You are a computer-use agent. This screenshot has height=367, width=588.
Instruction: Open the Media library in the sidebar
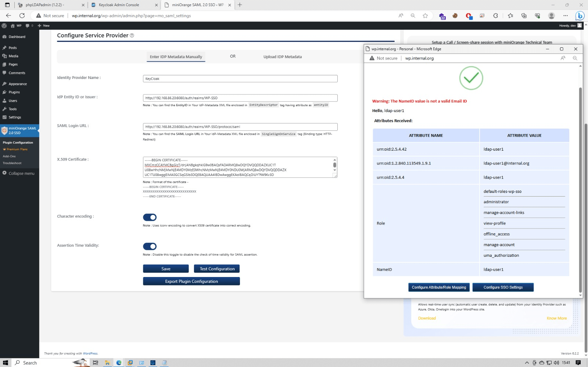point(13,56)
